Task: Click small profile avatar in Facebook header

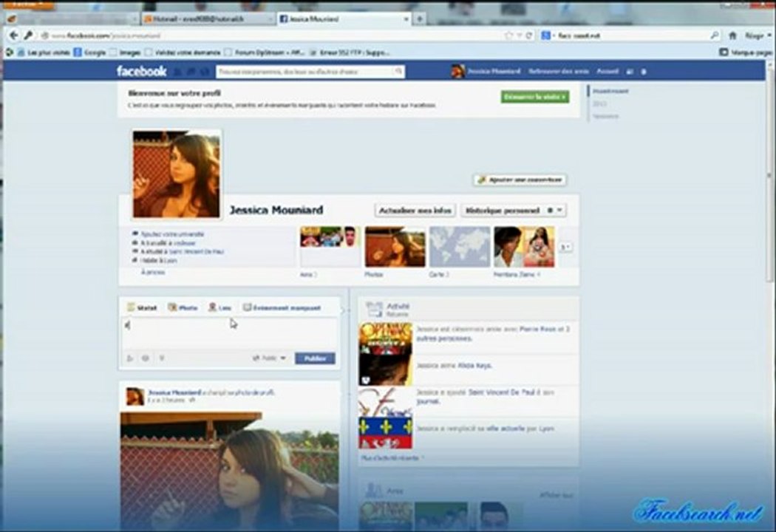Action: click(457, 71)
